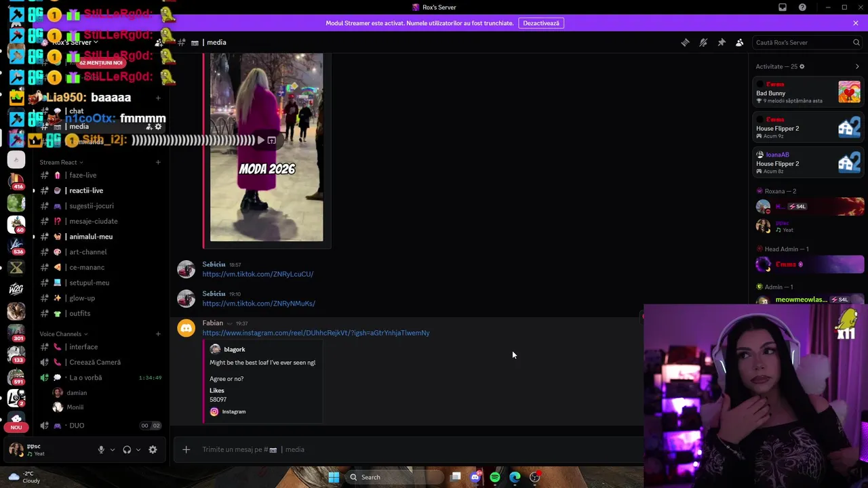Open the outfits channel
Viewport: 868px width, 488px height.
tap(99, 313)
